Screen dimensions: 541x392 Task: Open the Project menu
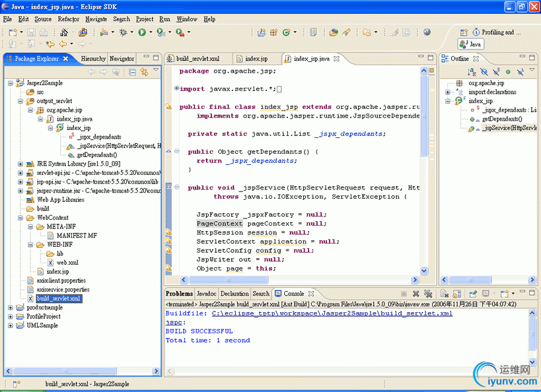click(145, 19)
